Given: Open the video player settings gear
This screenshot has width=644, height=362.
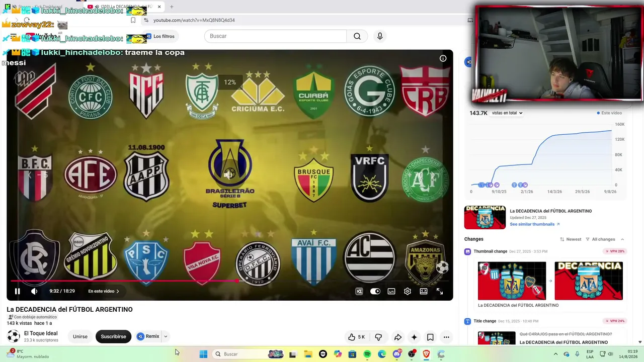Looking at the screenshot, I should 408,291.
